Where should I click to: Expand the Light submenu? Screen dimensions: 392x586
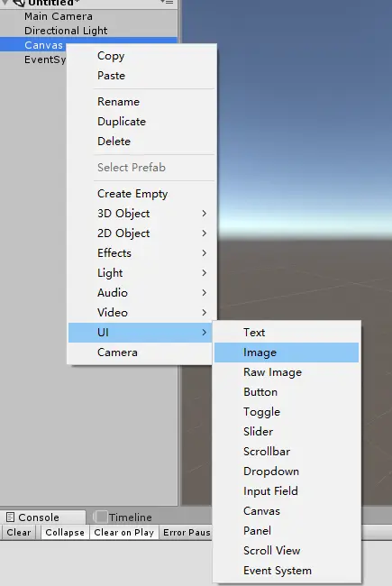tap(141, 273)
